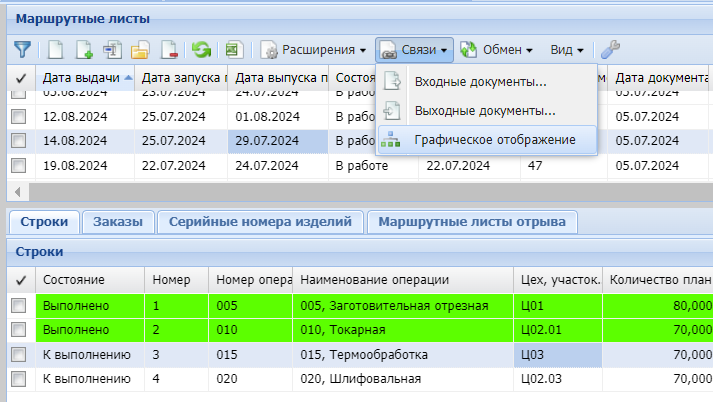Click the delete record icon with red minus
The width and height of the screenshot is (713, 402).
coord(169,49)
